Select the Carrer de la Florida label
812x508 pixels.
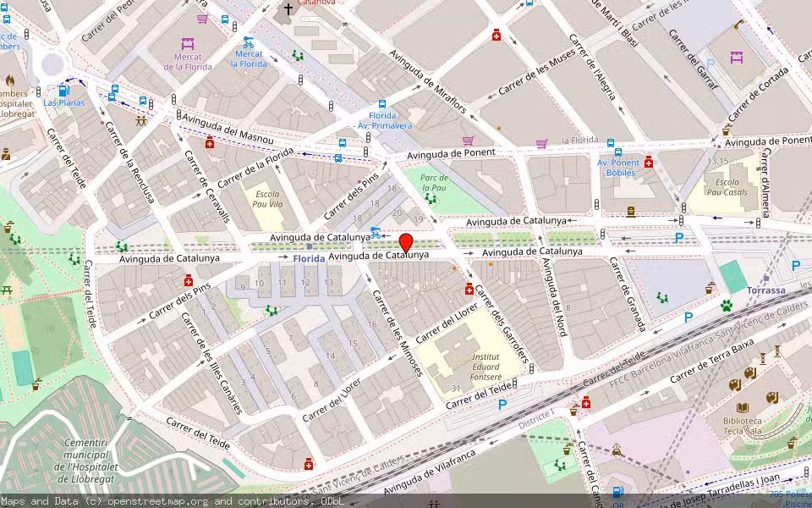pos(255,168)
